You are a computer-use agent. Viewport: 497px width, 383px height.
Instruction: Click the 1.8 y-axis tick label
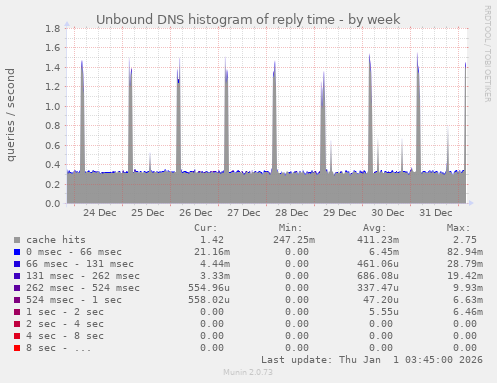53,28
